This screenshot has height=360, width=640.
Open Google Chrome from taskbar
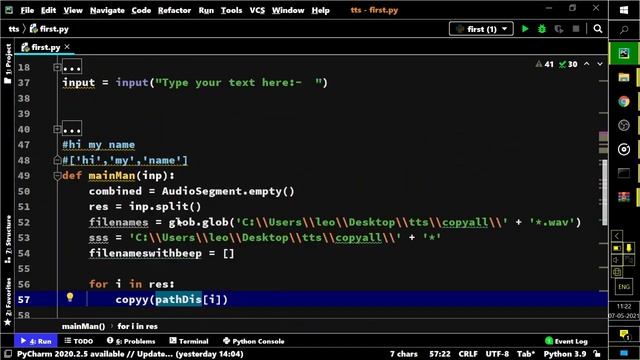624,101
